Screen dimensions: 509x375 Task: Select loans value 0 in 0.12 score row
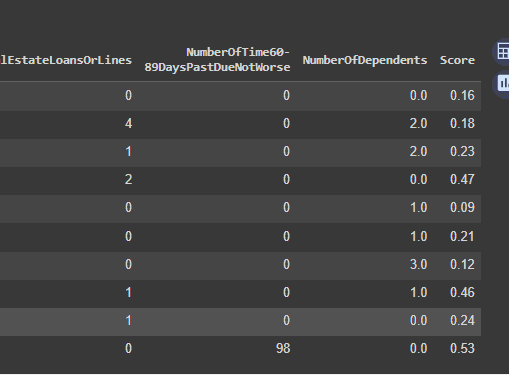(x=128, y=265)
